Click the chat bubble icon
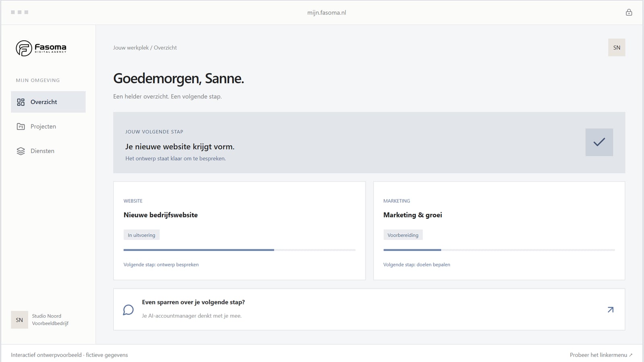Screen dimensions: 644x362 coord(128,310)
